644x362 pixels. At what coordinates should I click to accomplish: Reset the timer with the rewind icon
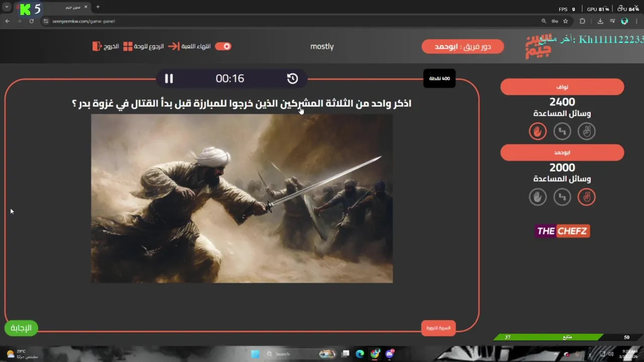(292, 78)
